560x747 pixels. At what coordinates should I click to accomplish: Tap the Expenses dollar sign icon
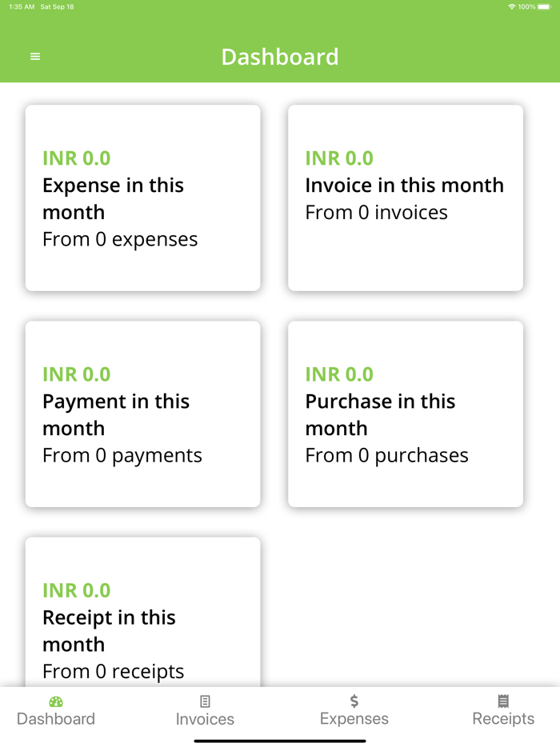tap(354, 701)
